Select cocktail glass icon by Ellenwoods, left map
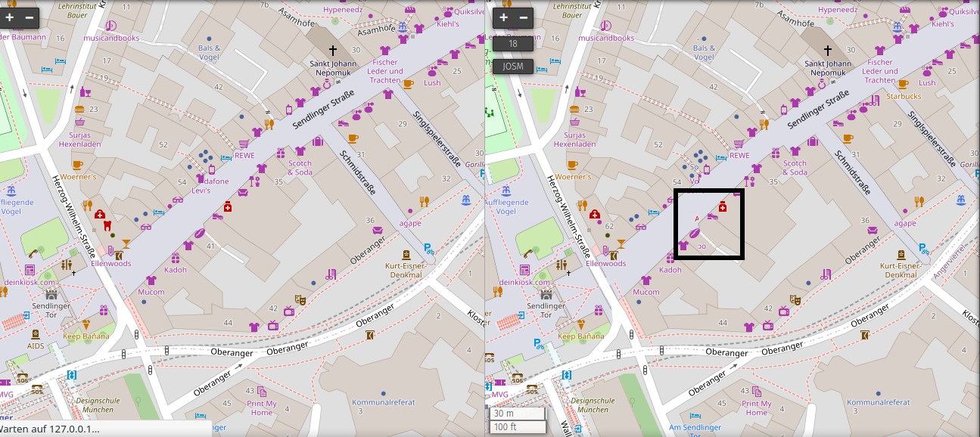 (x=126, y=243)
